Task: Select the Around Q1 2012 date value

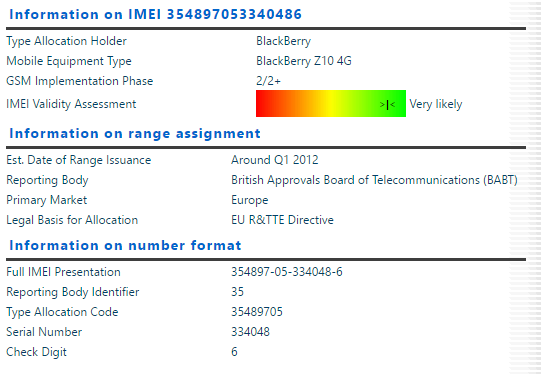Action: click(275, 160)
